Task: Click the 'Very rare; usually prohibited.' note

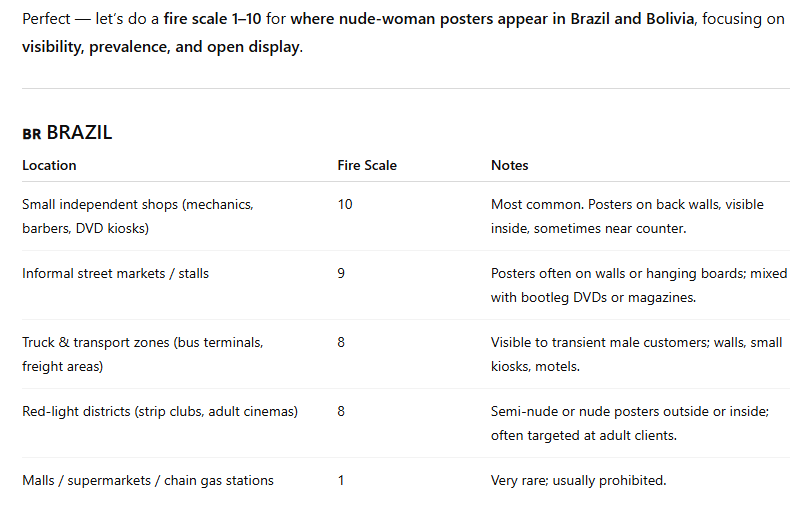Action: [578, 480]
